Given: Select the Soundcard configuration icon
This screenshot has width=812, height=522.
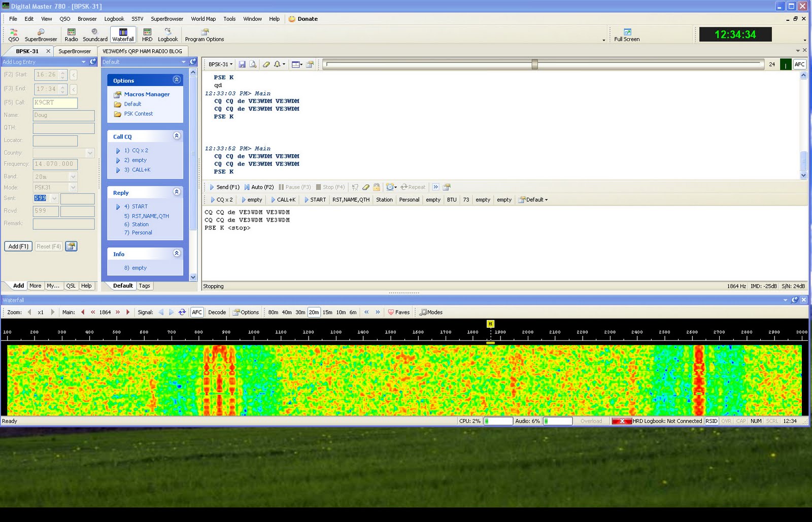Looking at the screenshot, I should pyautogui.click(x=94, y=34).
